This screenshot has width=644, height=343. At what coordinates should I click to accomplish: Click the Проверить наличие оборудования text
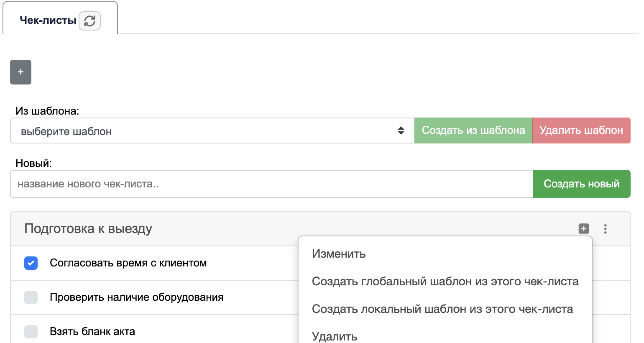click(x=137, y=297)
